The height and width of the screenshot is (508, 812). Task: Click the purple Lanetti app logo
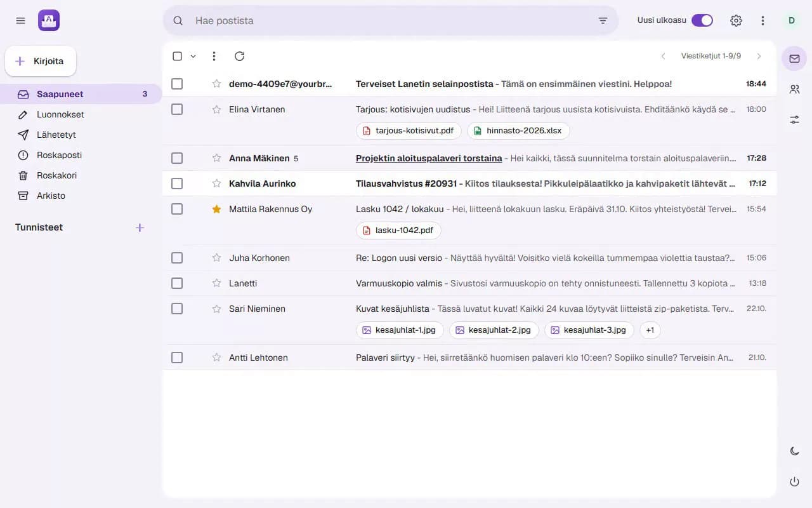point(49,20)
